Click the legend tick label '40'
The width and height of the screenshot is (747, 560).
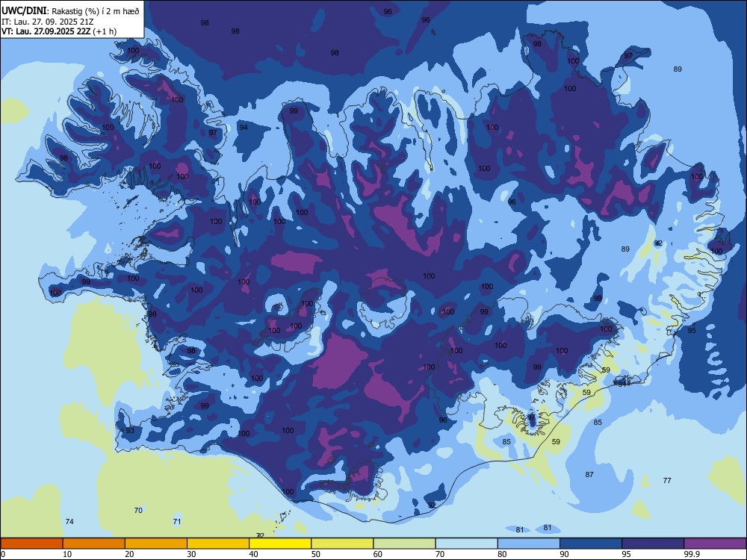[253, 554]
